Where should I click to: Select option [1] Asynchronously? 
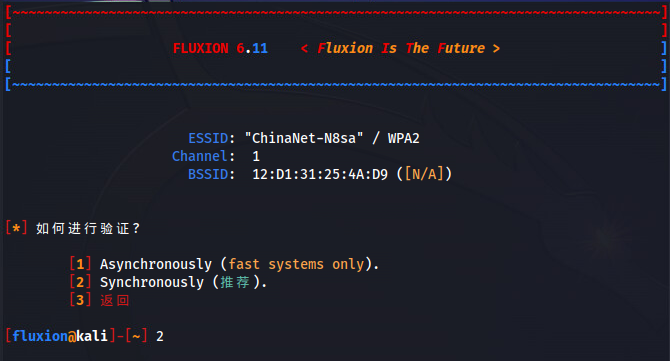point(224,264)
